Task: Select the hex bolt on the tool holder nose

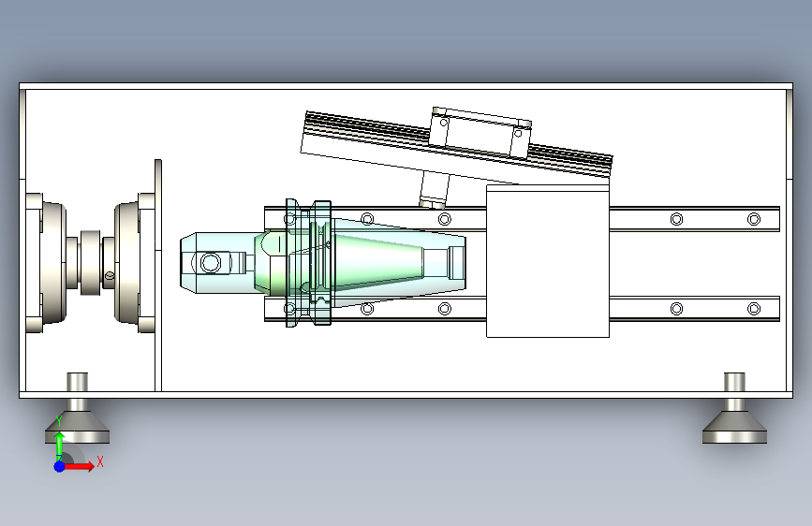Action: pyautogui.click(x=211, y=262)
